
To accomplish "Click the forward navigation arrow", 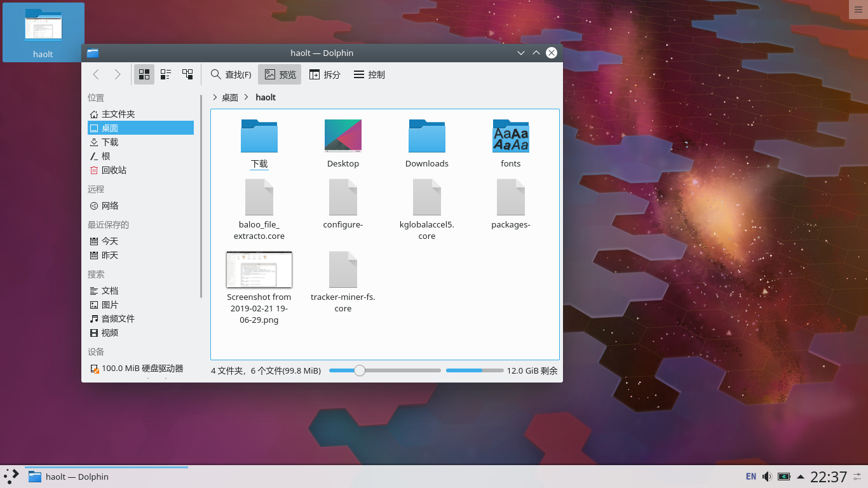I will tap(118, 74).
